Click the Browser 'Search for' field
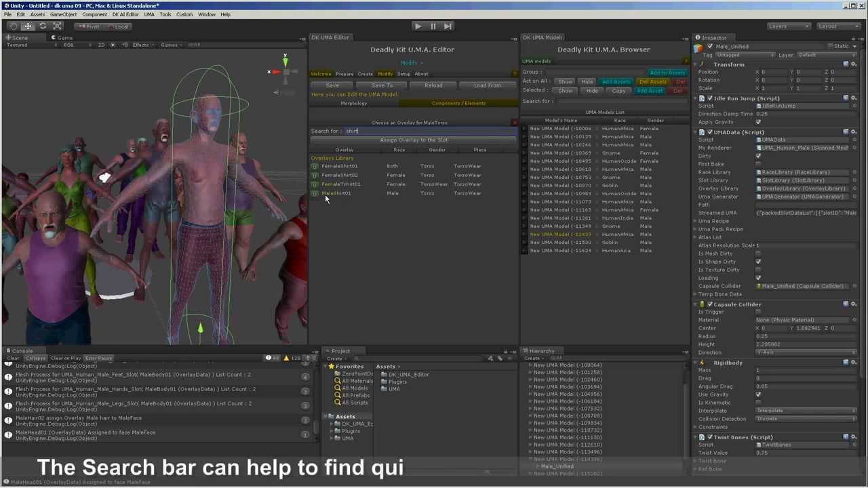 [x=620, y=101]
